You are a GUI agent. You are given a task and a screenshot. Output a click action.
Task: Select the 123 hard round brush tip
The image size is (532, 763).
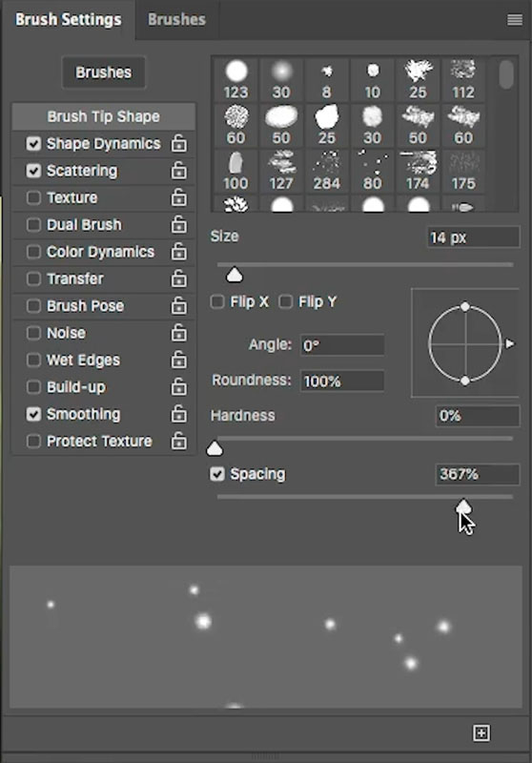(x=235, y=79)
